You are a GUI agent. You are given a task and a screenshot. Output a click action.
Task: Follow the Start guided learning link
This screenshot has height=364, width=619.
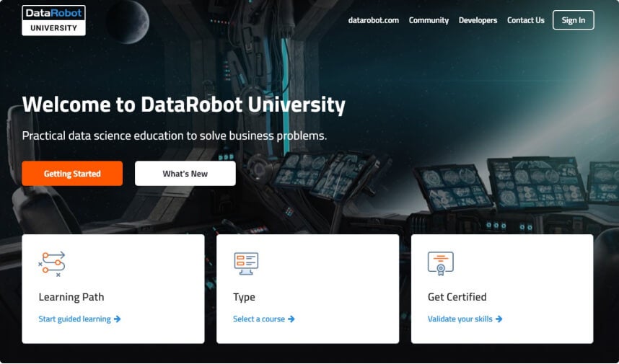pos(74,319)
